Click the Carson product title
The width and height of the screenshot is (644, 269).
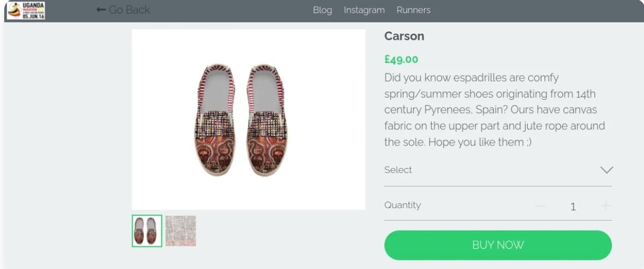[404, 36]
